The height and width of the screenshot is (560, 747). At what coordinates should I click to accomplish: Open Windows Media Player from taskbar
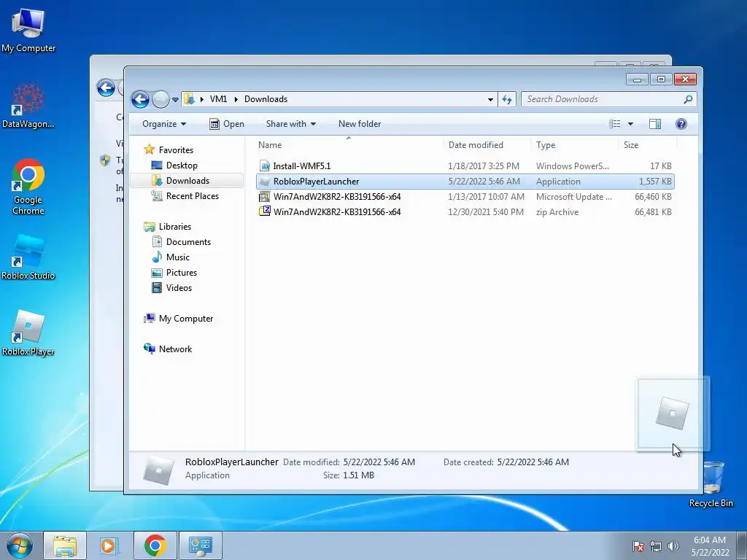(108, 545)
